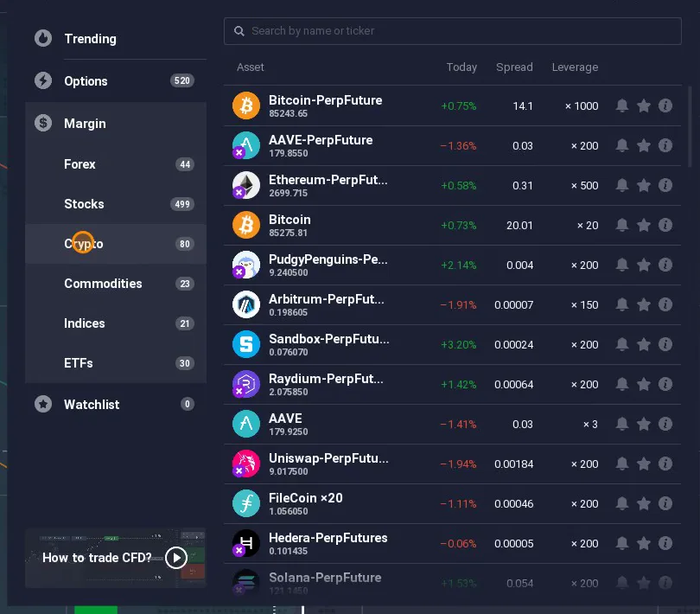Click bell in Arbitrum-PerpFut row
This screenshot has width=700, height=614.
point(622,304)
